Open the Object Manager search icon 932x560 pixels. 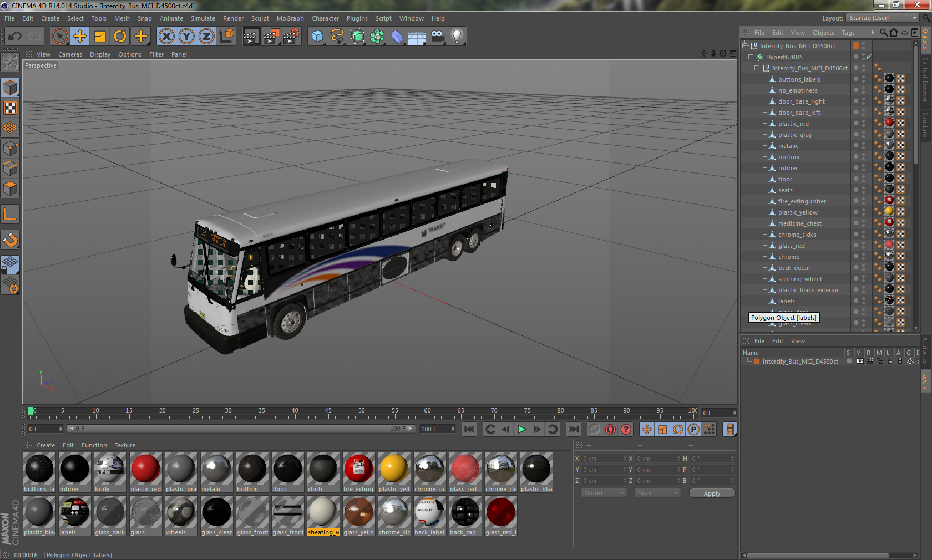click(x=883, y=33)
